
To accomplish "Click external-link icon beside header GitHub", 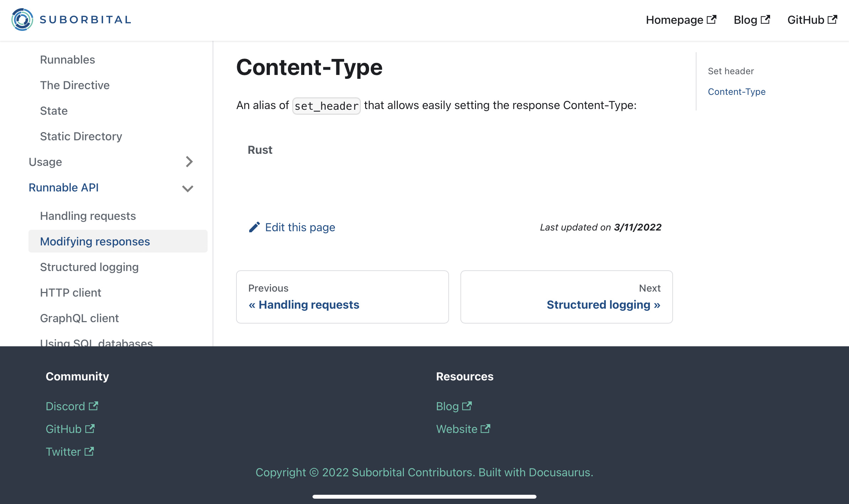I will (x=832, y=20).
